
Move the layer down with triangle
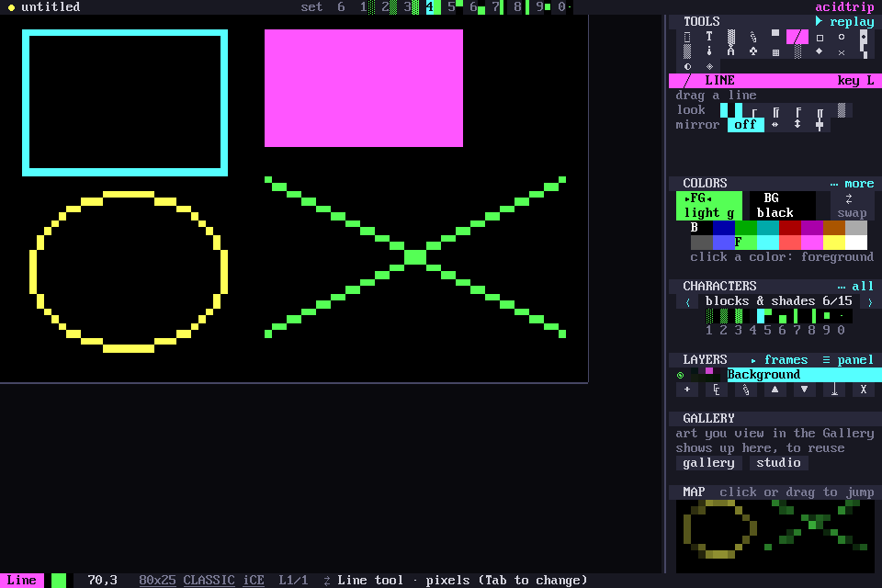tap(805, 390)
